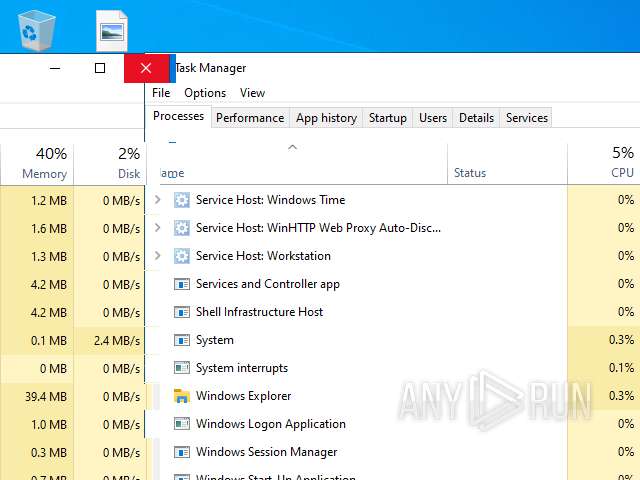
Task: Switch to the Performance tab
Action: pos(250,118)
